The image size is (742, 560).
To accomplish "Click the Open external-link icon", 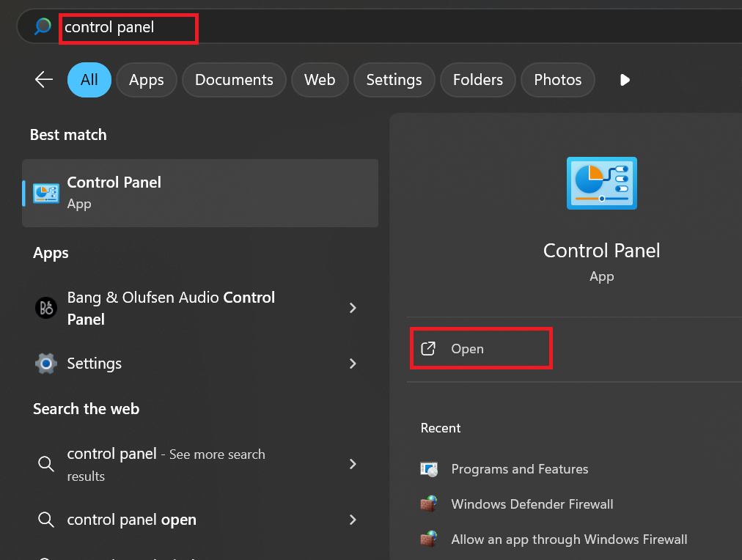I will [x=427, y=349].
